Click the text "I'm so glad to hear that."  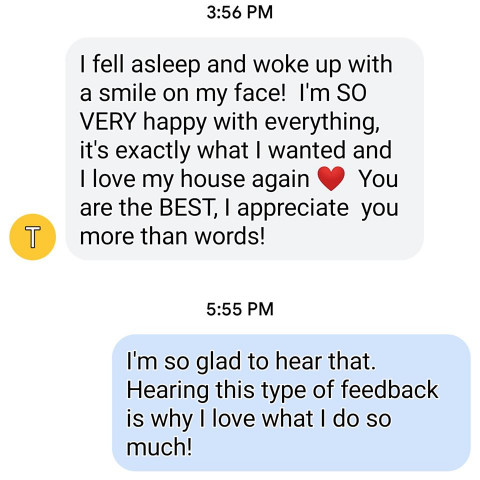251,361
